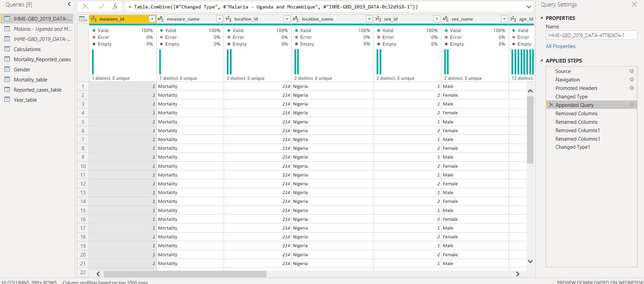644x284 pixels.
Task: Click the scroll down arrow
Action: point(530,261)
